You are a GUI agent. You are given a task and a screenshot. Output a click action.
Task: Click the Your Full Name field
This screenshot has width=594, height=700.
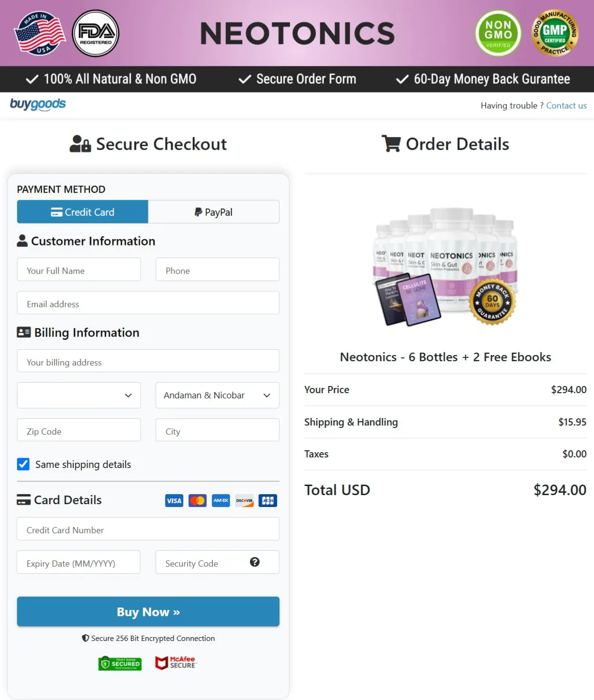tap(79, 270)
